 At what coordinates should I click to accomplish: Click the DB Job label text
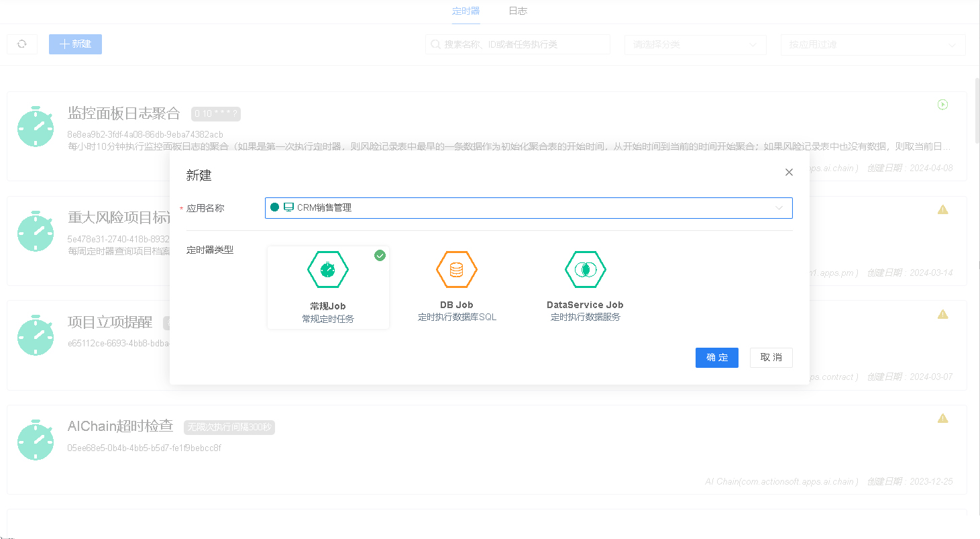coord(456,305)
